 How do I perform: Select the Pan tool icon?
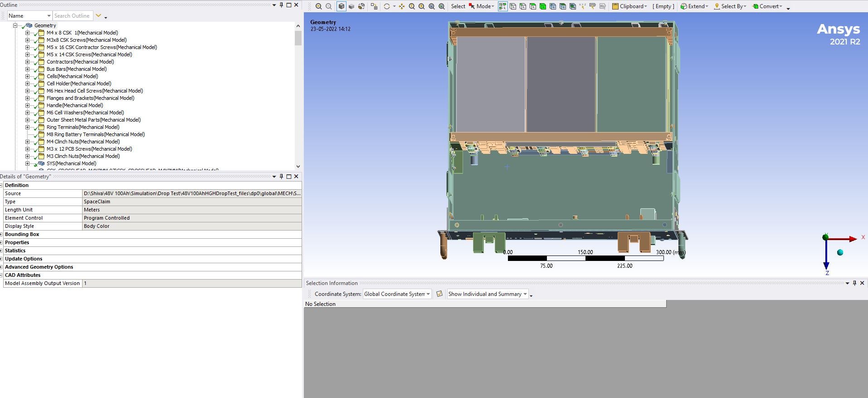(402, 6)
